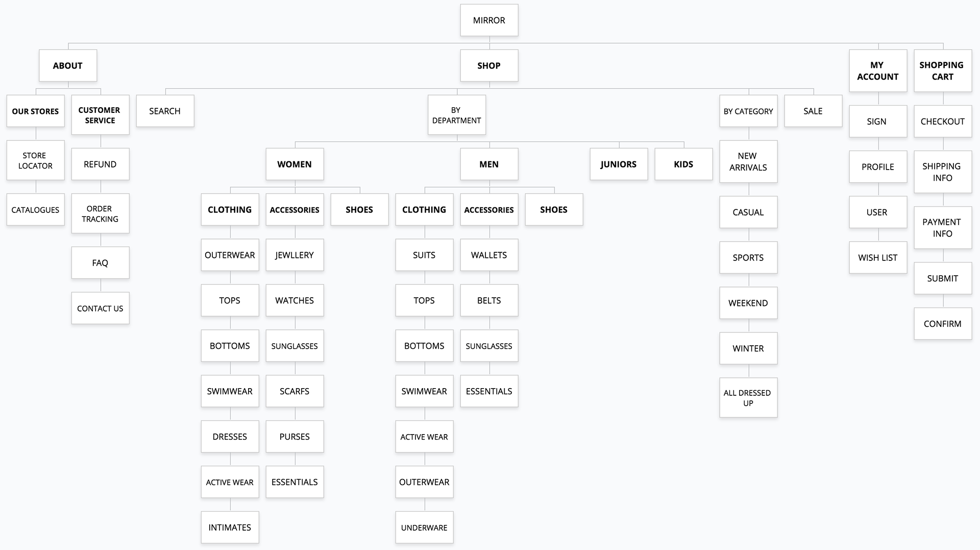Click the SUITS node
Viewport: 980px width, 550px height.
pos(424,255)
